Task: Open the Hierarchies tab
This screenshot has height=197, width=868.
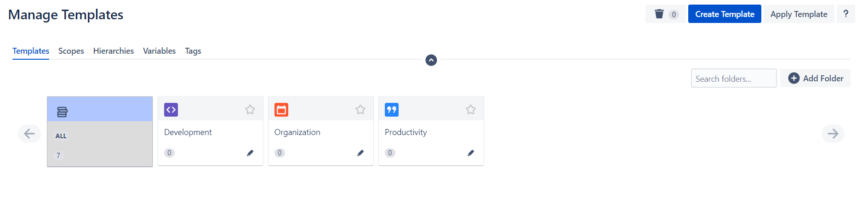Action: coord(114,51)
